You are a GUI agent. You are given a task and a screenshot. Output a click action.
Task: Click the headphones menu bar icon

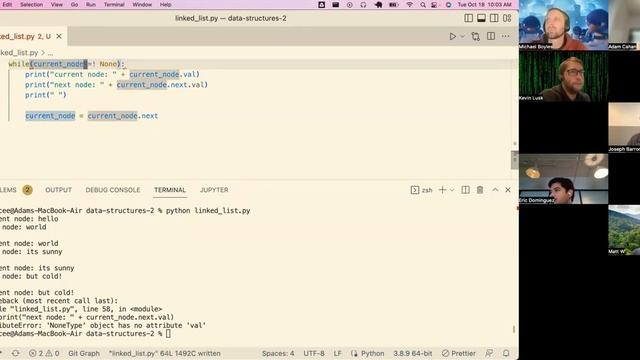363,4
